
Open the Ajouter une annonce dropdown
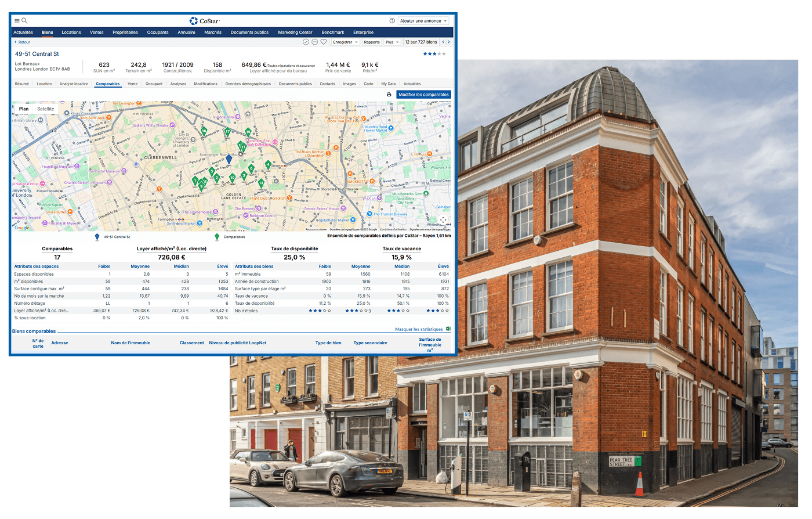click(x=423, y=21)
